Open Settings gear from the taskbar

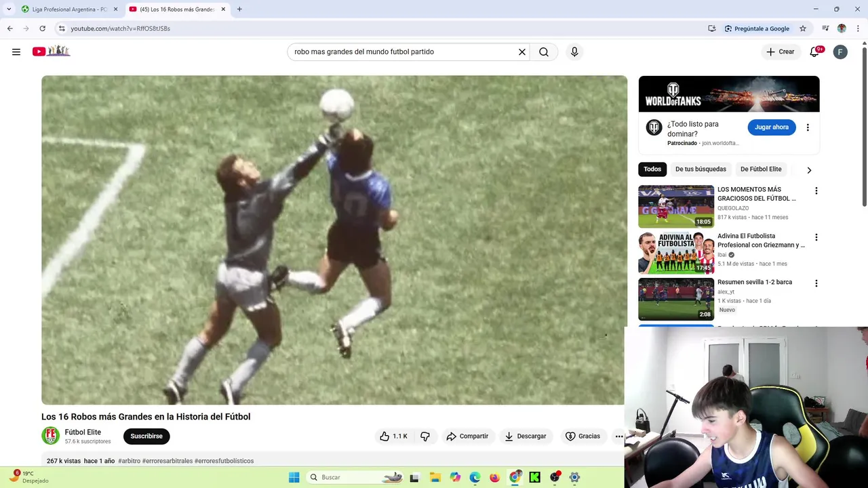click(x=574, y=477)
